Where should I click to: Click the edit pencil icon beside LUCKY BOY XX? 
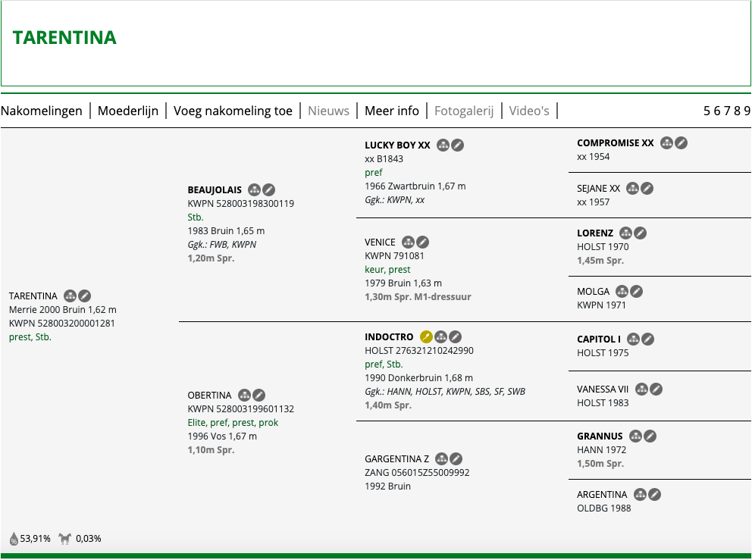click(458, 145)
